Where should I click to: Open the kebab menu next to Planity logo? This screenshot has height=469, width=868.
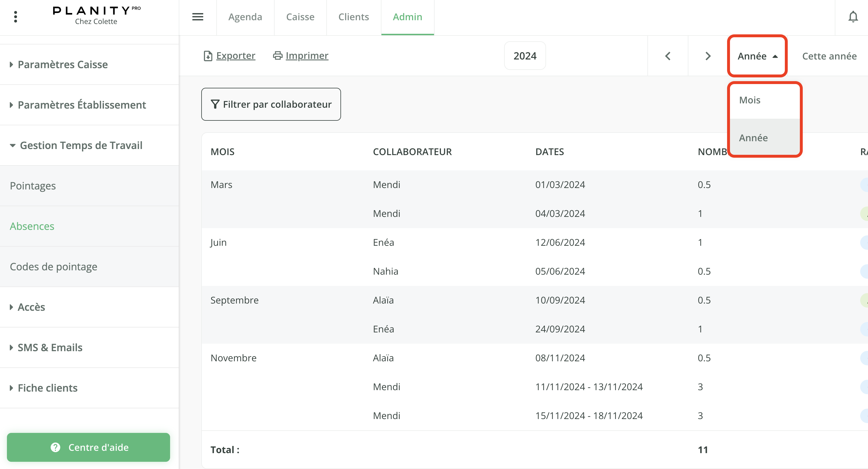pos(15,16)
